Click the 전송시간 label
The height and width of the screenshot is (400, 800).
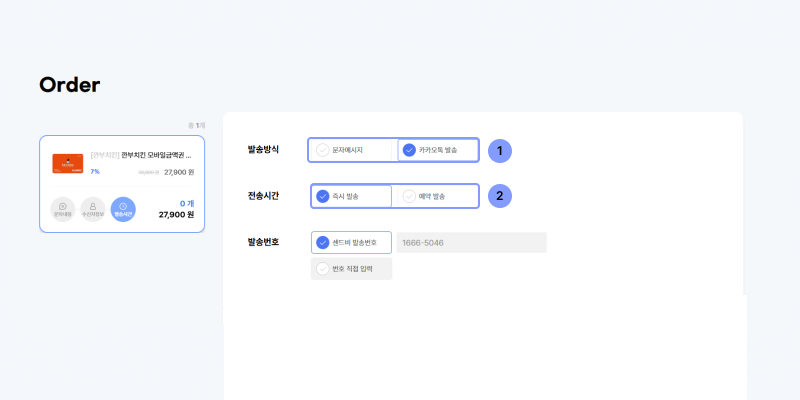click(x=263, y=195)
